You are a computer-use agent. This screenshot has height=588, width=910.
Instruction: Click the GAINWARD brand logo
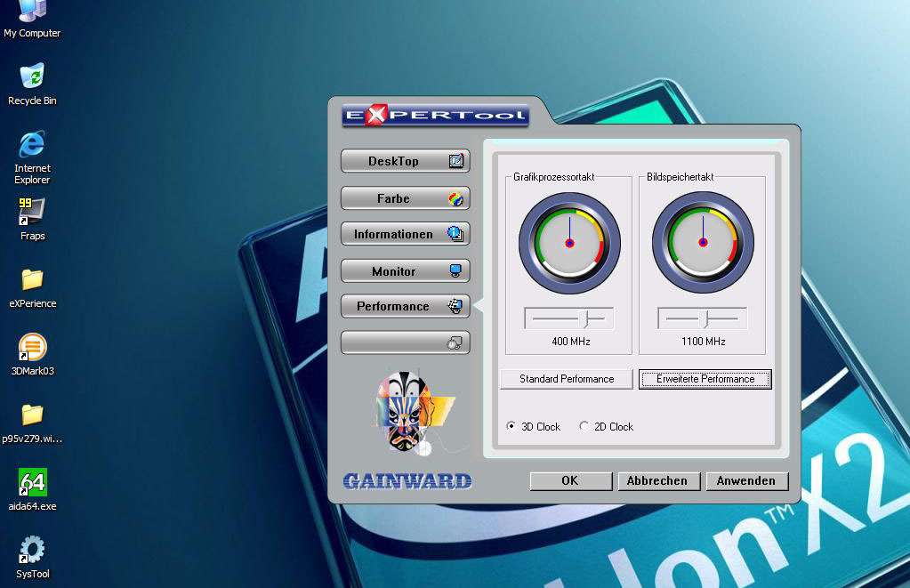click(x=407, y=481)
